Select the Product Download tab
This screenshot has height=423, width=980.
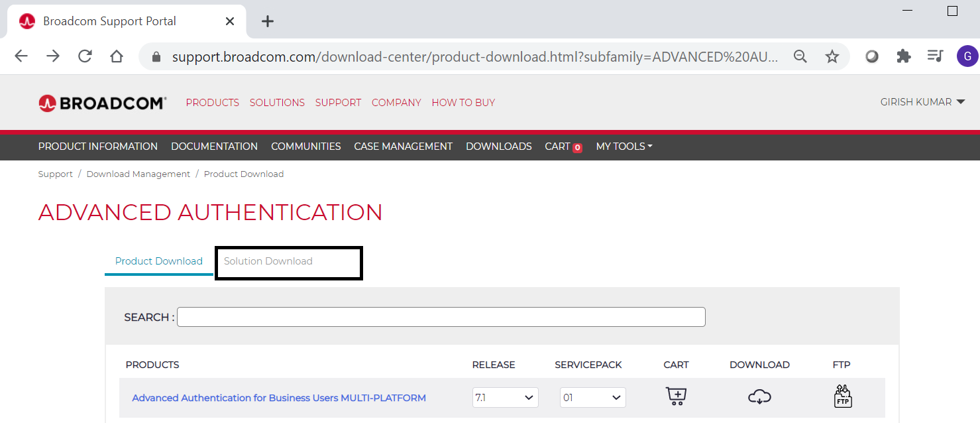(159, 261)
